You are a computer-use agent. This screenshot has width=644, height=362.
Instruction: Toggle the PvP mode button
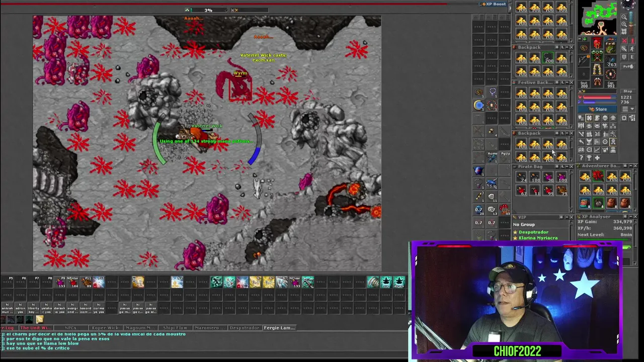628,66
